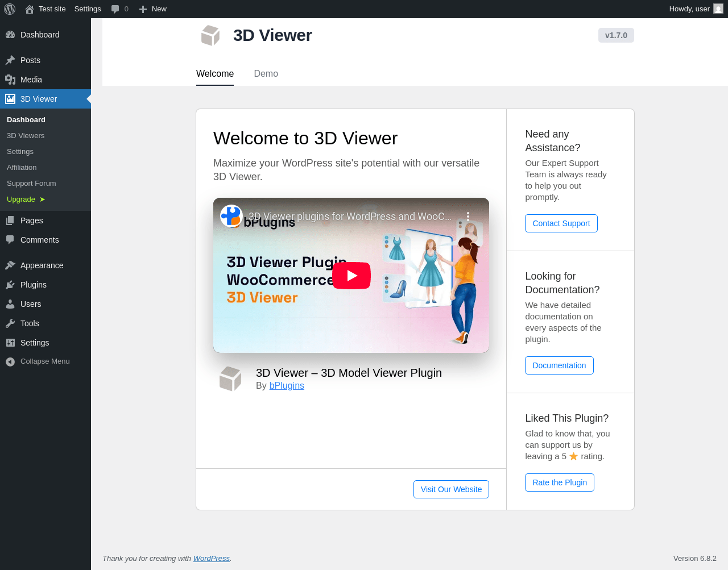Open the New menu in admin bar

(x=153, y=9)
